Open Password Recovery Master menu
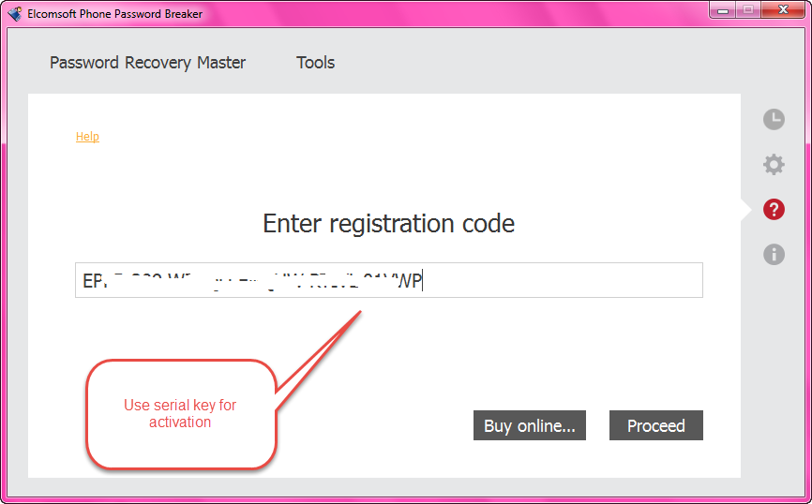 click(x=147, y=63)
